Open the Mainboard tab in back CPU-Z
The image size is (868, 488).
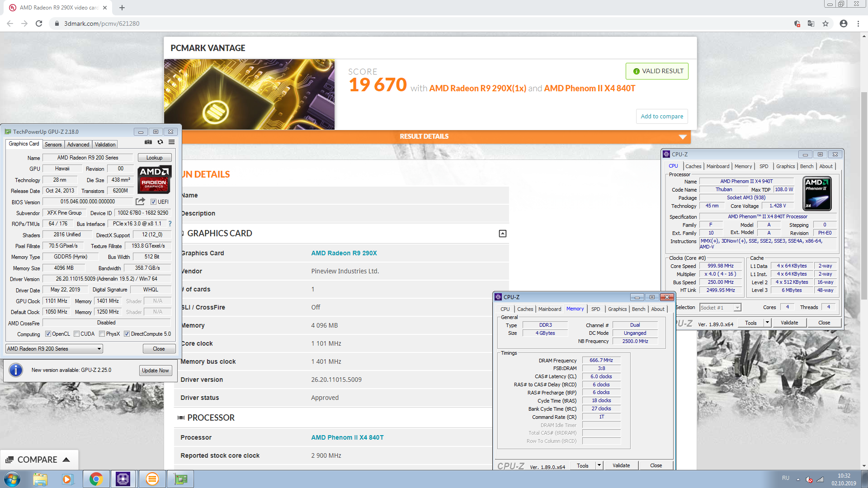(718, 166)
